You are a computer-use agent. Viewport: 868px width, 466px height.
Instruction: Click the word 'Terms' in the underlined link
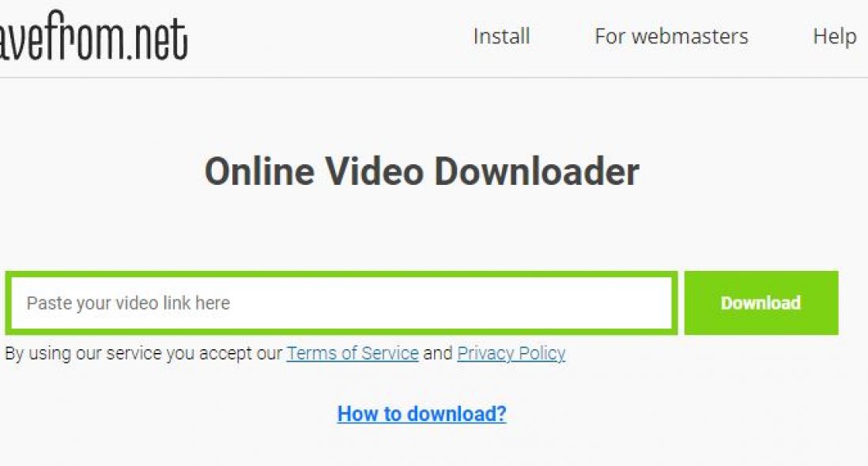click(x=311, y=353)
